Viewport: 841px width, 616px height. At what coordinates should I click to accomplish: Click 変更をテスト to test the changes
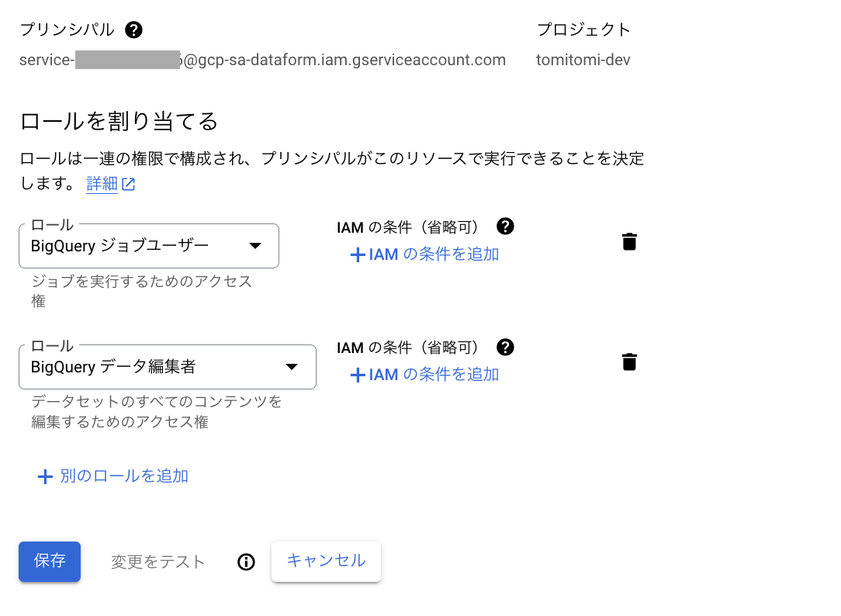(x=157, y=562)
